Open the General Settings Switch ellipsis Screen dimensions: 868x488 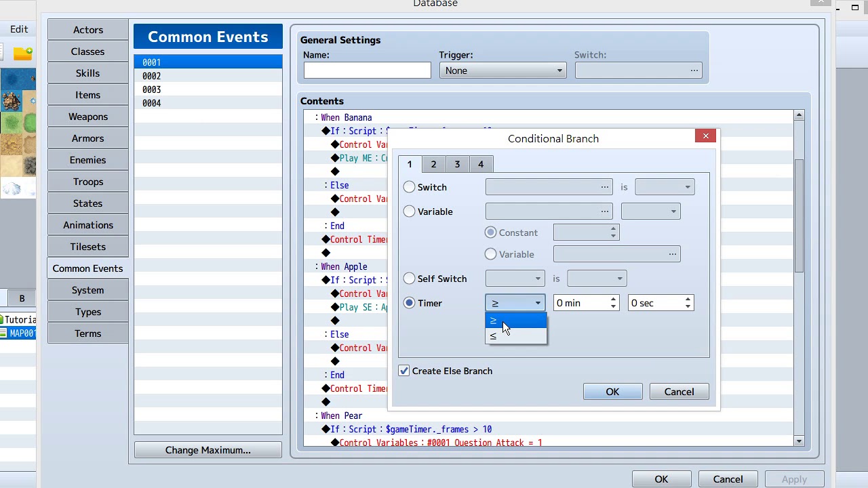coord(694,70)
